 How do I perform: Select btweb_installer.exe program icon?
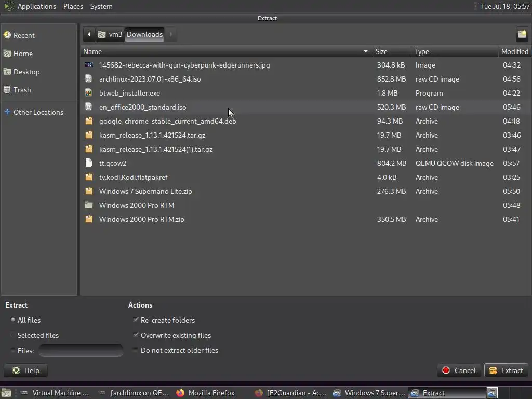(88, 92)
